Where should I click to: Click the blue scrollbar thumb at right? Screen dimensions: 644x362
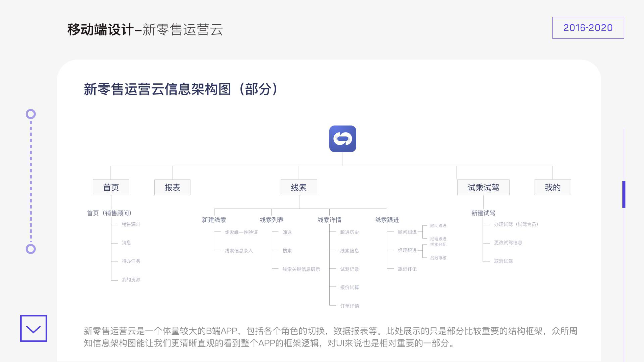(624, 194)
